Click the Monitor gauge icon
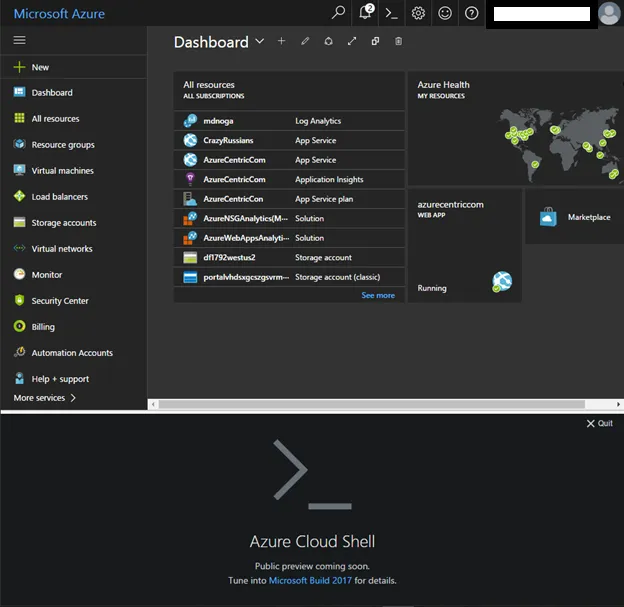The image size is (624, 607). tap(19, 274)
